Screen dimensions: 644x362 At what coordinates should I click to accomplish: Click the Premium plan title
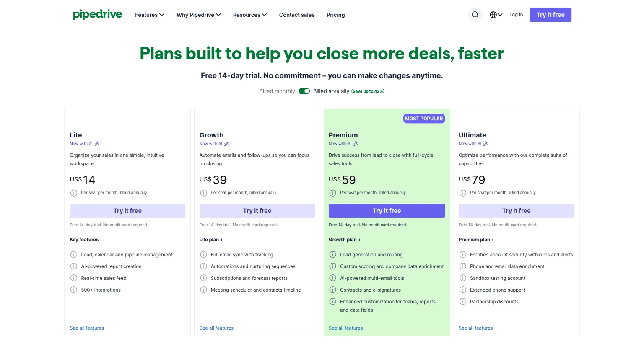point(343,135)
